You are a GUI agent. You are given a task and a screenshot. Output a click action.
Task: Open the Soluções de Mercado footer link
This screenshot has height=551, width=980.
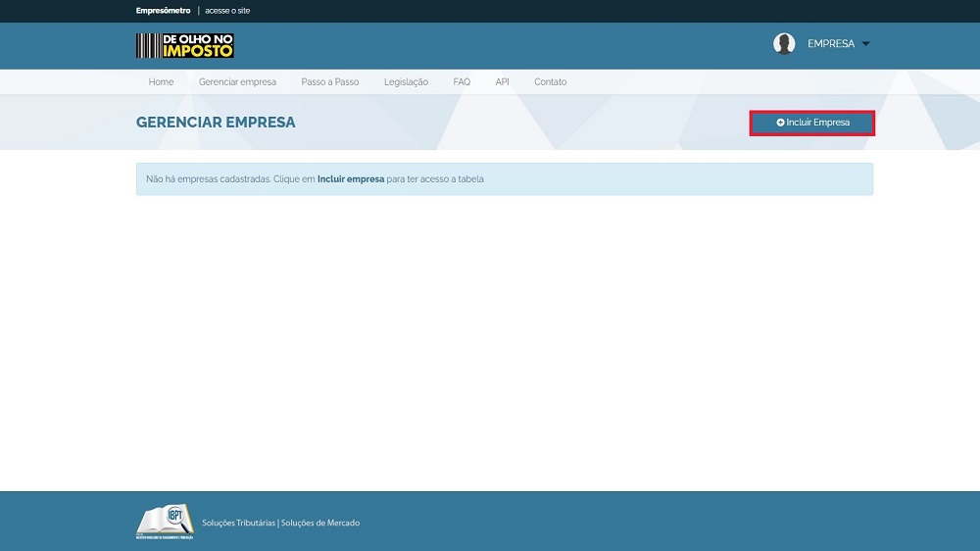tap(320, 524)
